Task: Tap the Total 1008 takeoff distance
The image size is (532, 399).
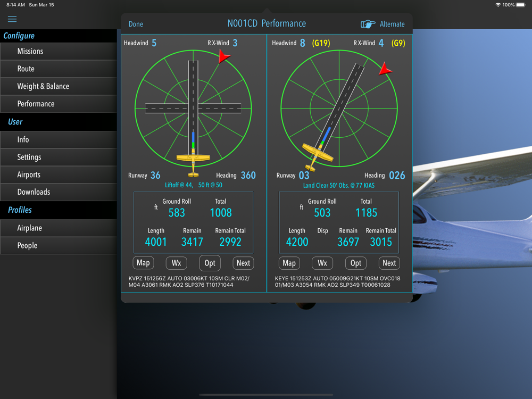Action: (221, 213)
